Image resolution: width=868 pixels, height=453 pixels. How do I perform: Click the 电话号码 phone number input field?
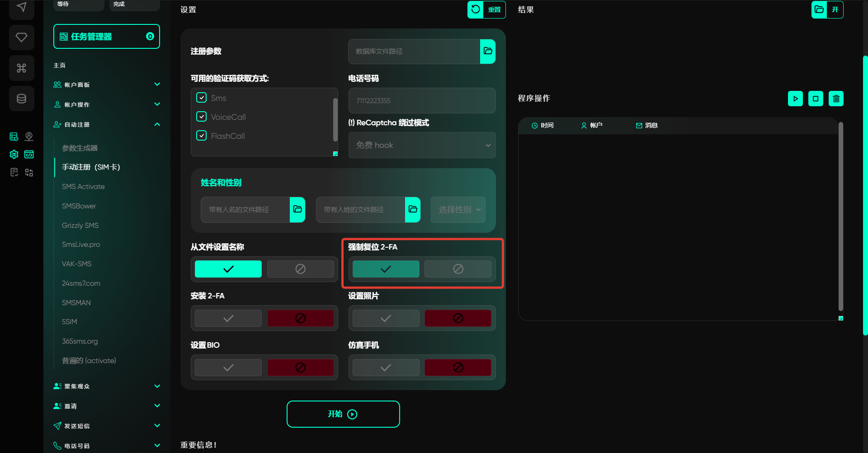click(422, 100)
